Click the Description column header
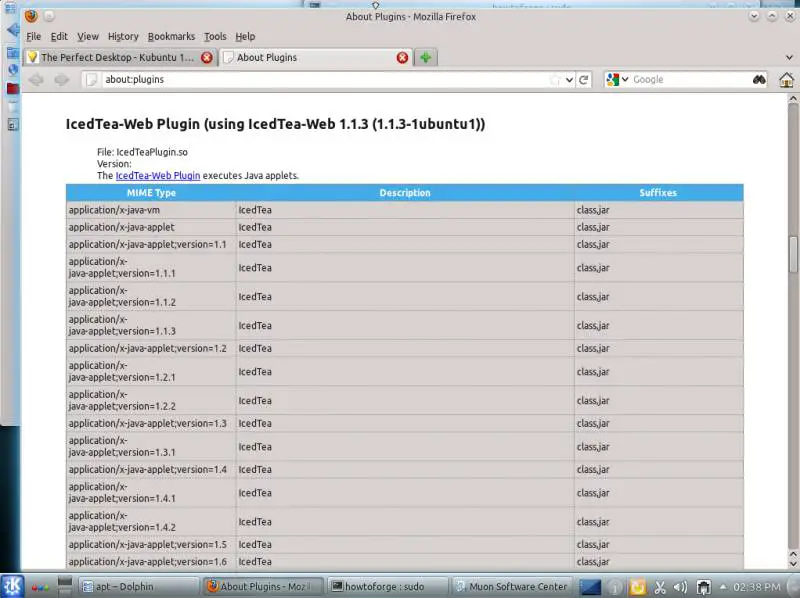Screen dimensions: 800x598 (x=405, y=193)
